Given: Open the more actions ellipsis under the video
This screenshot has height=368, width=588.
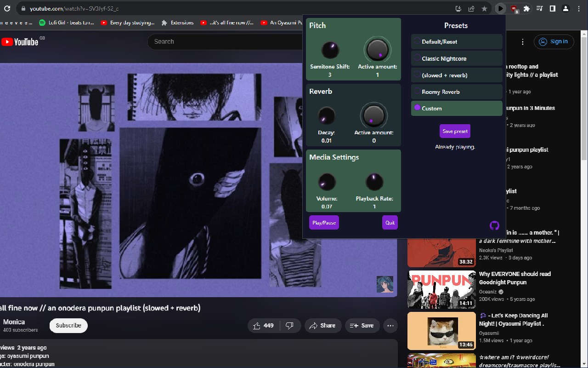Looking at the screenshot, I should 390,325.
